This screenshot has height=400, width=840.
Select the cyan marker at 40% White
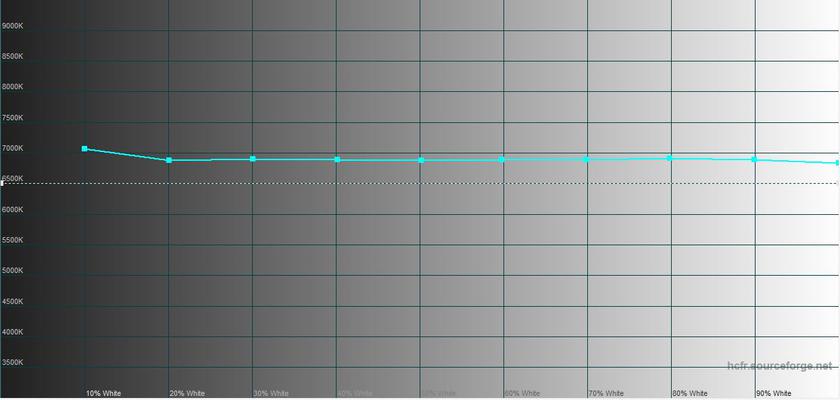(x=337, y=160)
